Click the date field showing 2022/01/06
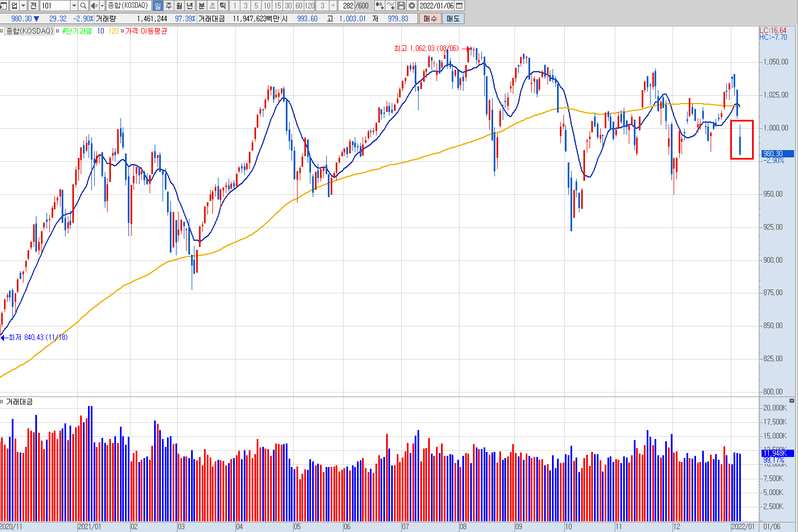 [x=437, y=6]
